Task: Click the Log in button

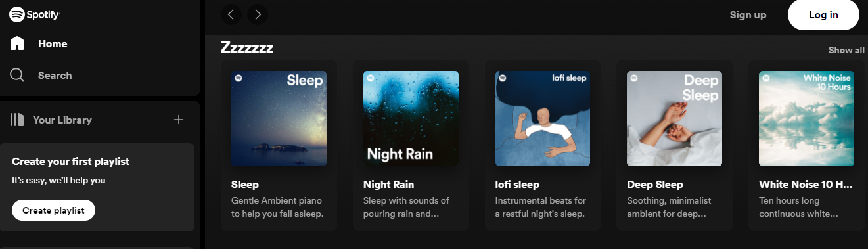Action: click(823, 15)
